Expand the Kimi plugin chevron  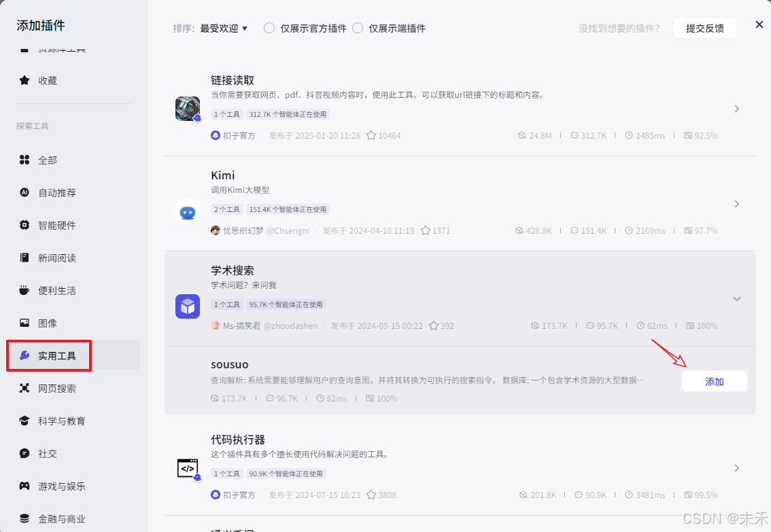tap(736, 204)
